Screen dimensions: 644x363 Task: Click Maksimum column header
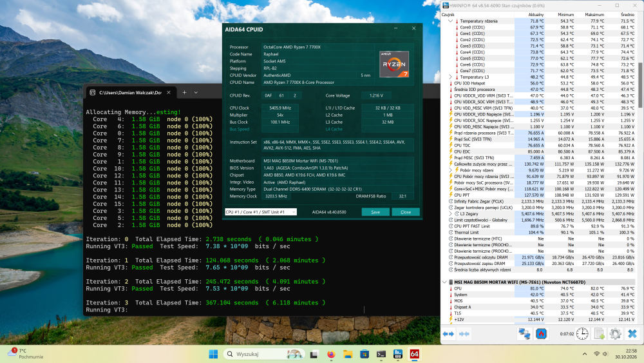point(594,14)
